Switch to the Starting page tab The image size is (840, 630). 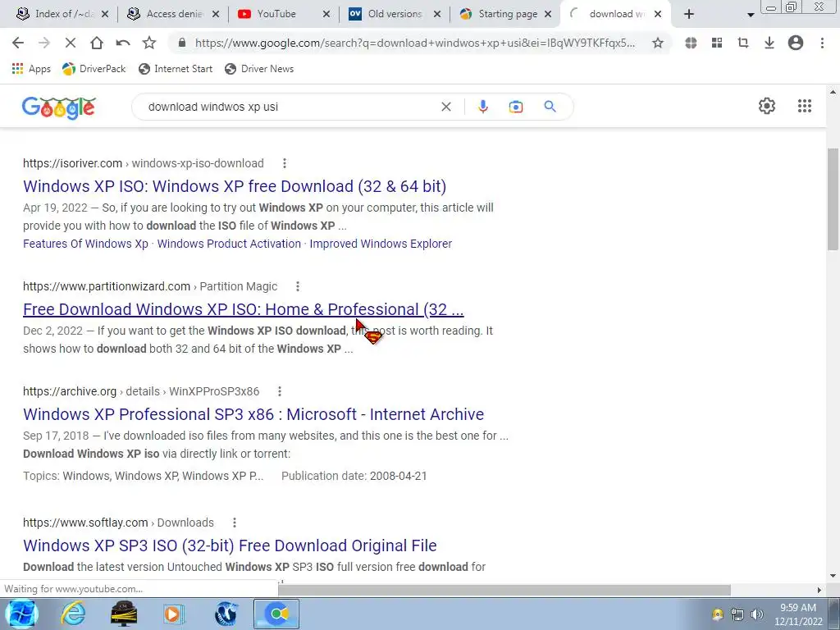(x=507, y=14)
